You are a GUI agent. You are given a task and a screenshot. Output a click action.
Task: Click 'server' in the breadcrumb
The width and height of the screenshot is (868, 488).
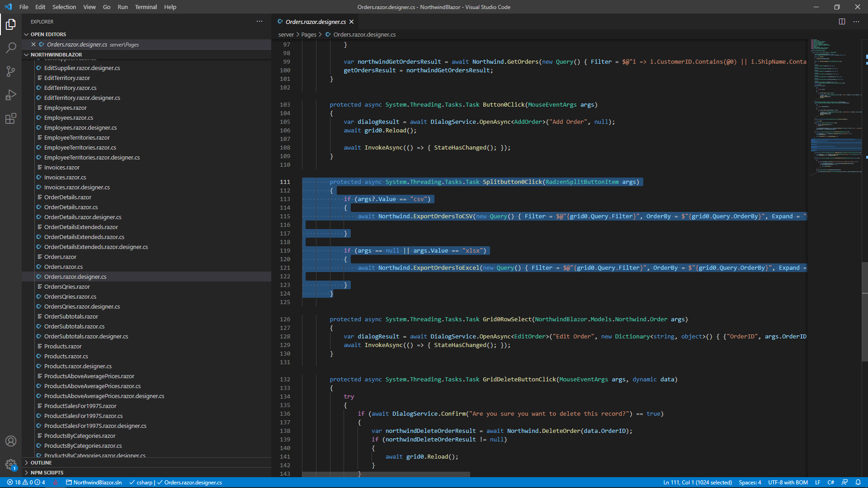pyautogui.click(x=286, y=34)
